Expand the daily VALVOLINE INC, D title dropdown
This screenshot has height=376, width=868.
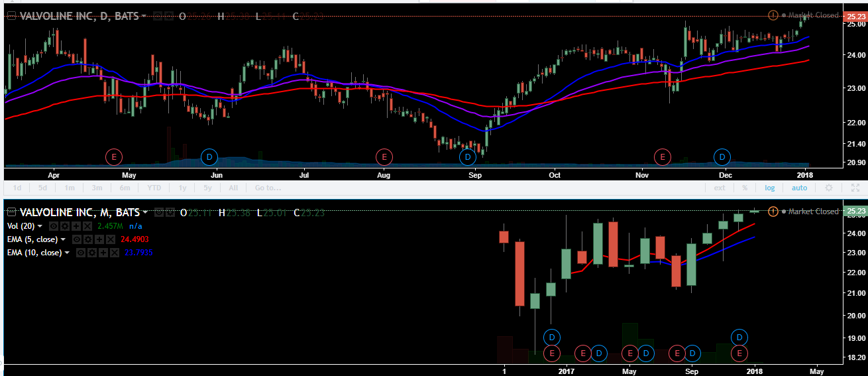[145, 16]
